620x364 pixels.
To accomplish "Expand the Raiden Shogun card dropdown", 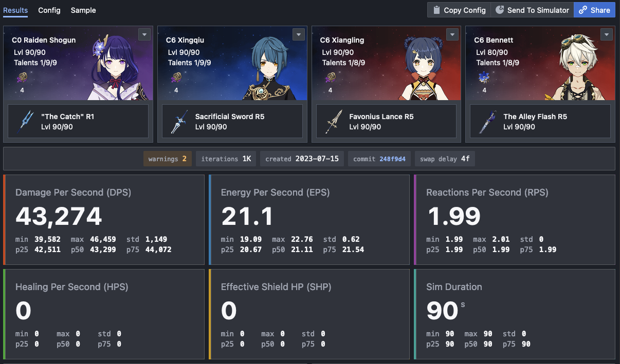I will 144,34.
